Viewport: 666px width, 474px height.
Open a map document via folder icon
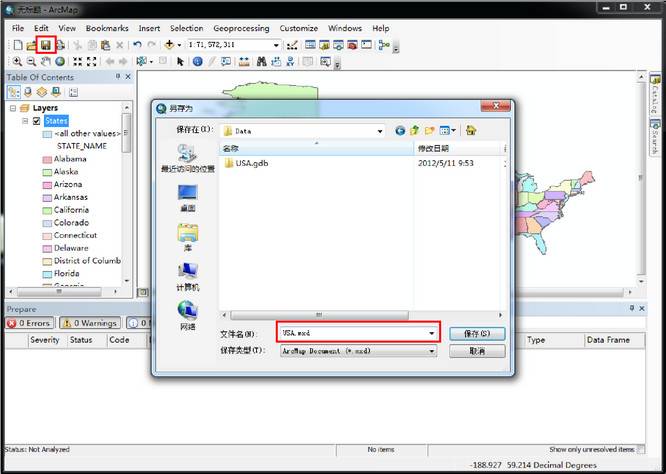(31, 45)
